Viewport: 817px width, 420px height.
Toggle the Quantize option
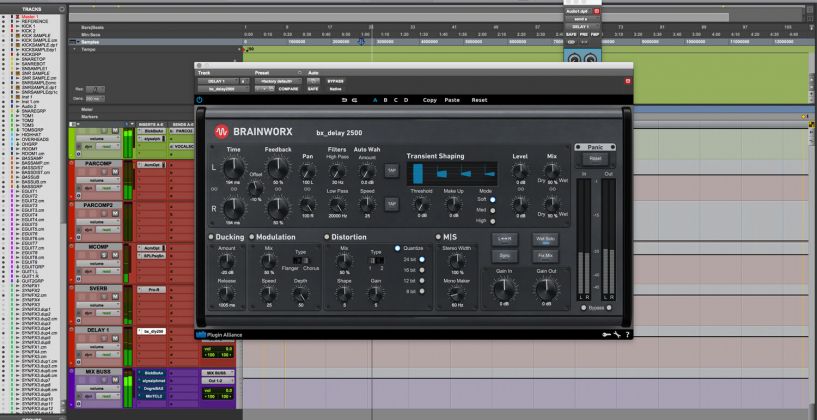[x=398, y=249]
